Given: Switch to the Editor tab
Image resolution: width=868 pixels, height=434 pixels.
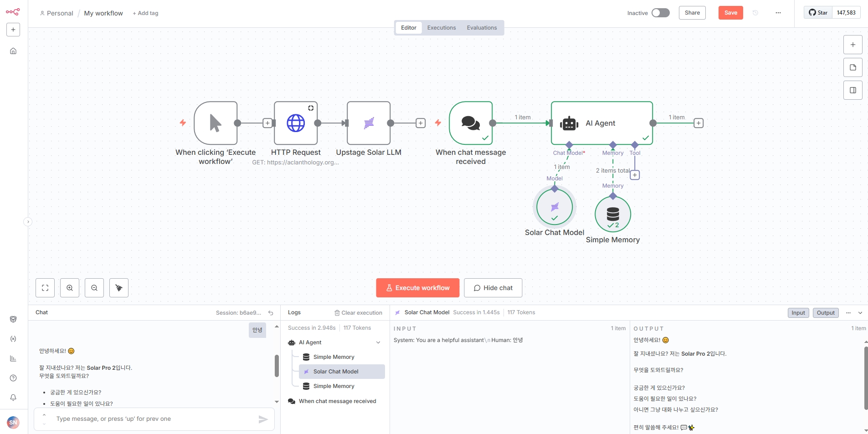Looking at the screenshot, I should click(409, 28).
